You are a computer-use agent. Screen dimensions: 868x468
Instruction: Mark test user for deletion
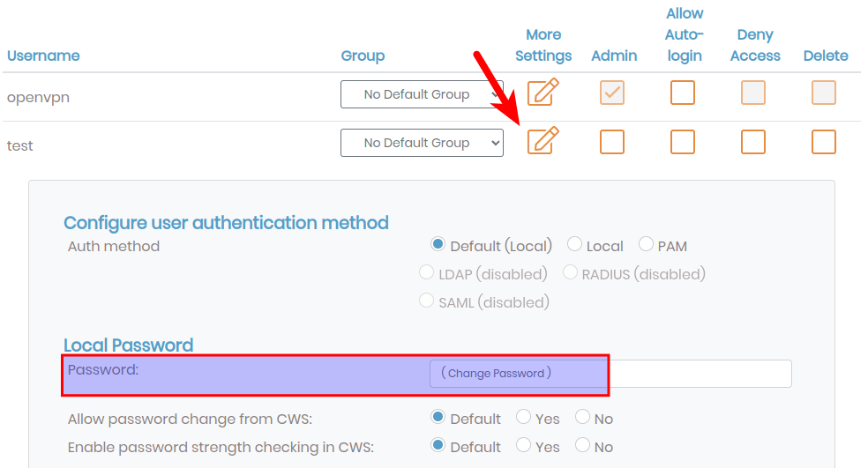(824, 142)
